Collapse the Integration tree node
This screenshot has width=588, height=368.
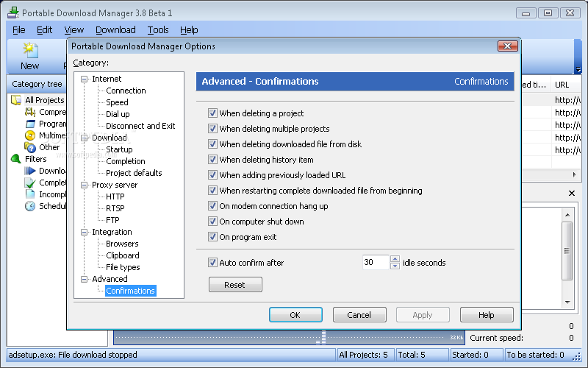coord(85,232)
